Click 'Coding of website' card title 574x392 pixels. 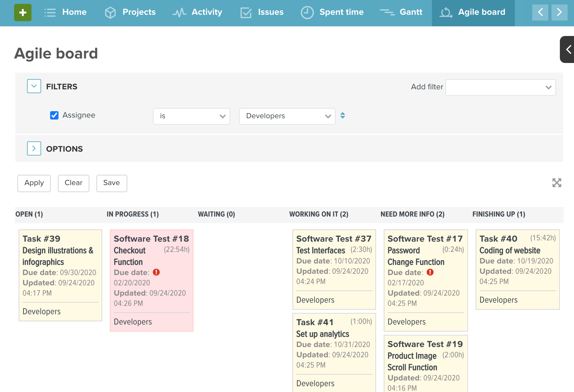[x=510, y=250]
